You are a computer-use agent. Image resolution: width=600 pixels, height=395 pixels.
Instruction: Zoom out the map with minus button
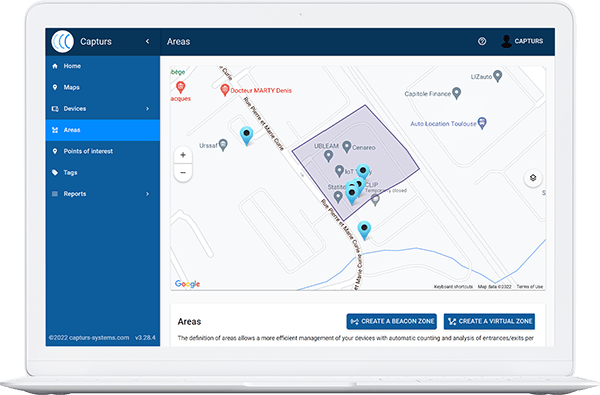tap(183, 173)
